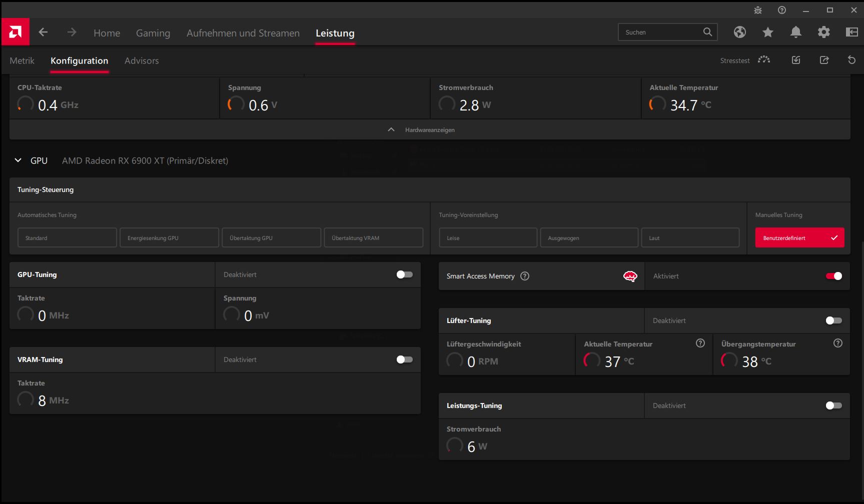Click the Lüftergeschwindigkeit 0 RPM value
Viewport: 864px width, 504px height.
[483, 361]
